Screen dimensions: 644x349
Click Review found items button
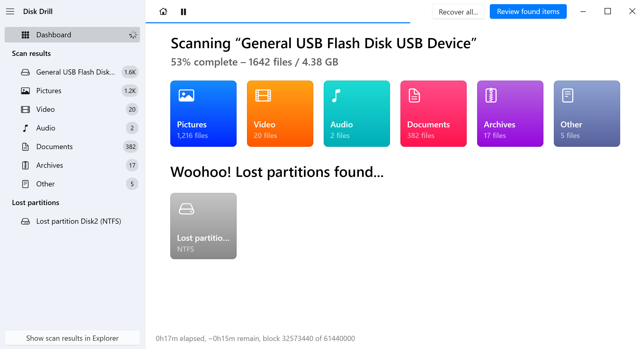click(x=528, y=12)
